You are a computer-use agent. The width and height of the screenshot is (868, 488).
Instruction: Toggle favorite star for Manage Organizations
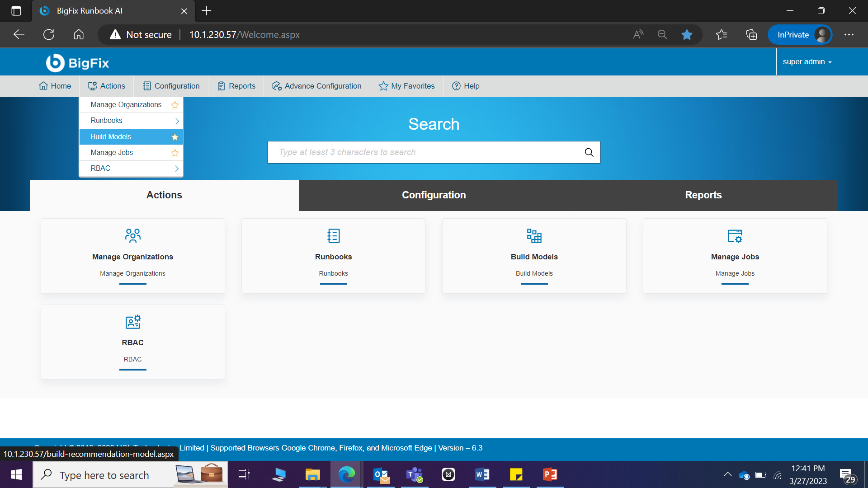coord(175,105)
